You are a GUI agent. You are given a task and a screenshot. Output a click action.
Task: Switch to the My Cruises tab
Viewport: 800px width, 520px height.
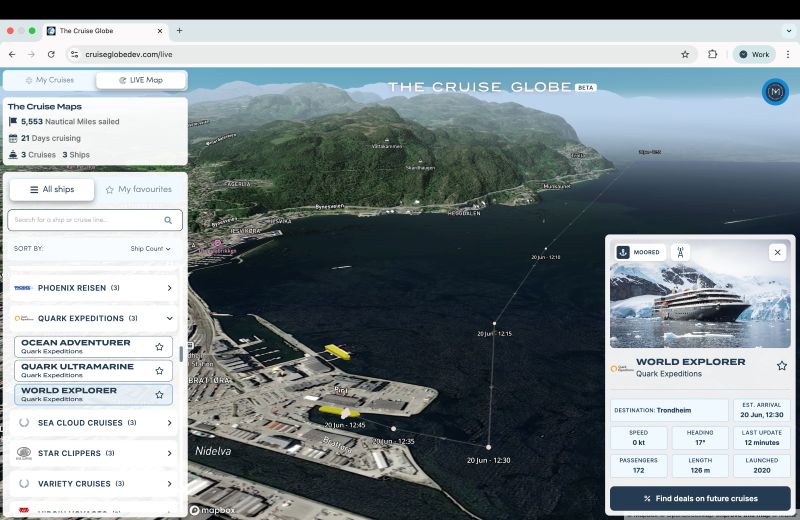tap(49, 80)
